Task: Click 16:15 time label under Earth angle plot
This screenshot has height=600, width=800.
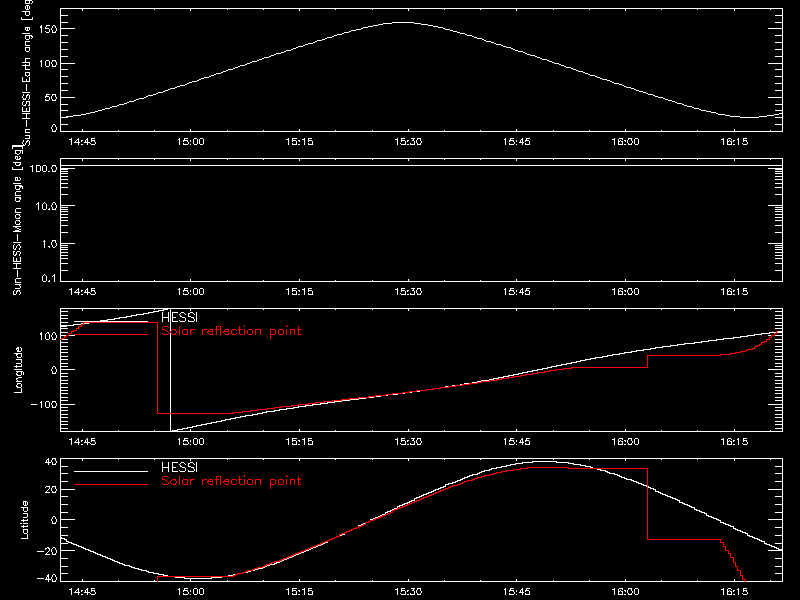Action: tap(734, 142)
